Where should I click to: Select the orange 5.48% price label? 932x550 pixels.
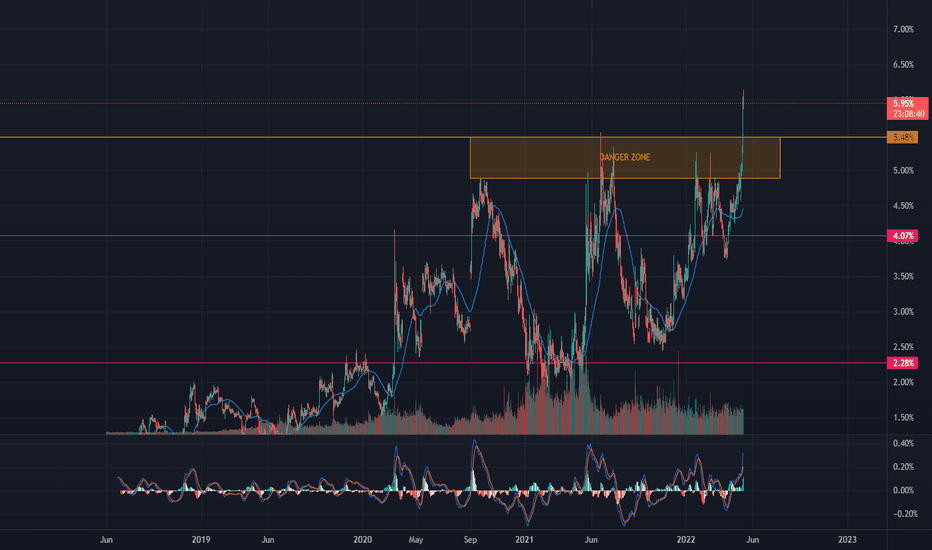pos(902,137)
